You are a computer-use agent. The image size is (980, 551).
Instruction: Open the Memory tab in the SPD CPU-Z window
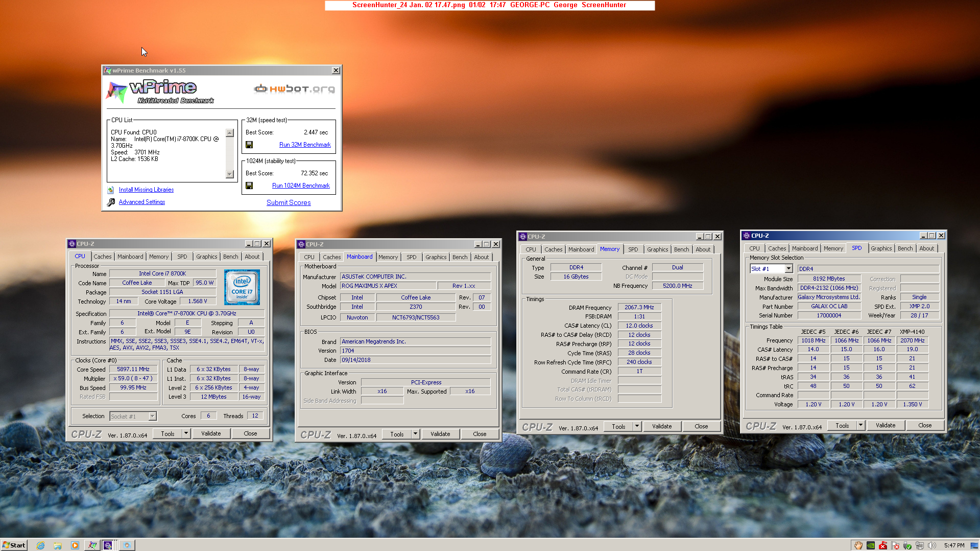(833, 248)
